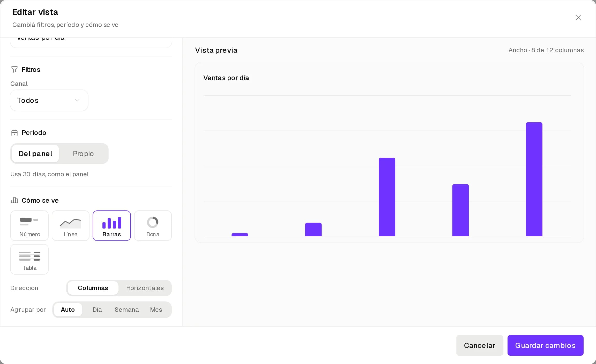The width and height of the screenshot is (596, 364).
Task: Click the 'Ventas por día' chart title
Action: 226,78
